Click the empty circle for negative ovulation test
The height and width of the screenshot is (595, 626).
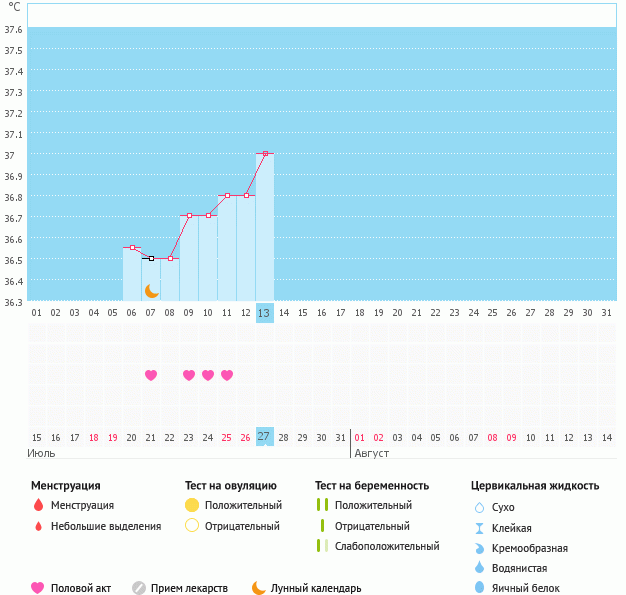[192, 526]
